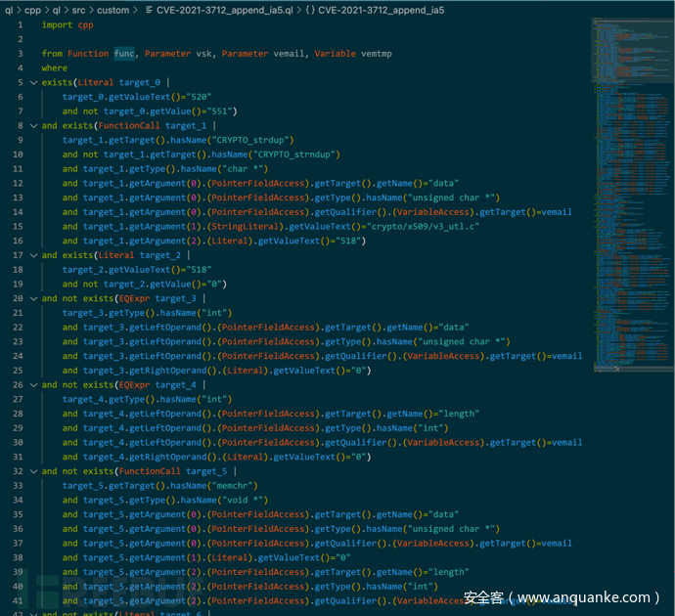
Task: Collapse the EQExpr target_4 block at line 26
Action: tap(33, 384)
